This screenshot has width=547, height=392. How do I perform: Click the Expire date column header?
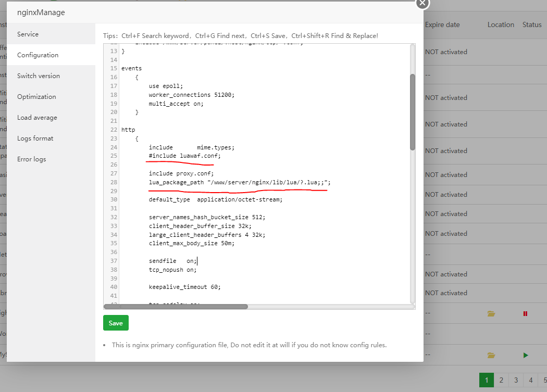pos(442,25)
